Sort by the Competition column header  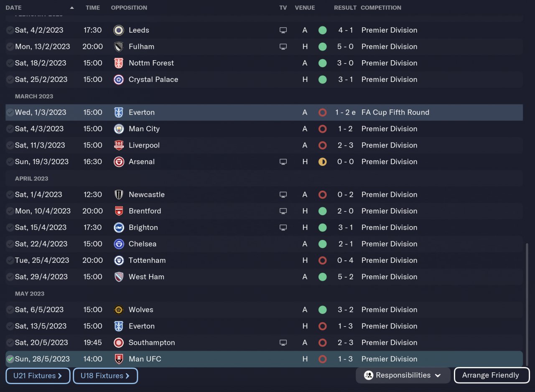point(381,8)
